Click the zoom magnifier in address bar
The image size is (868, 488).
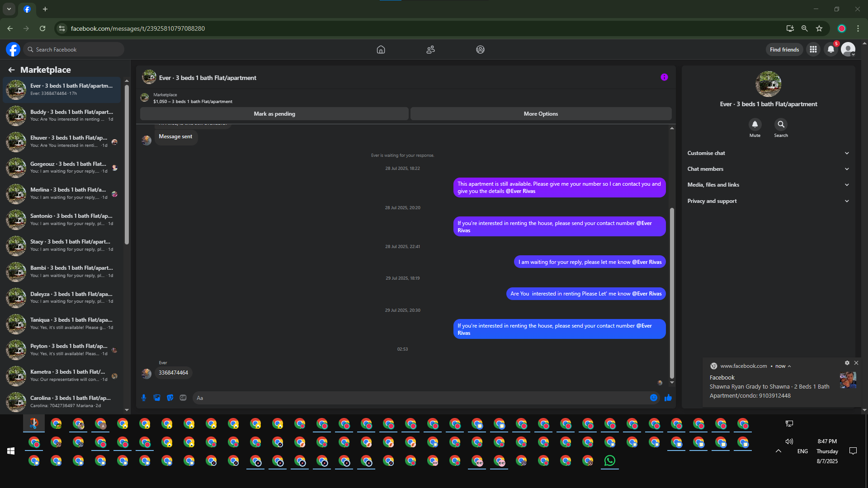(805, 28)
